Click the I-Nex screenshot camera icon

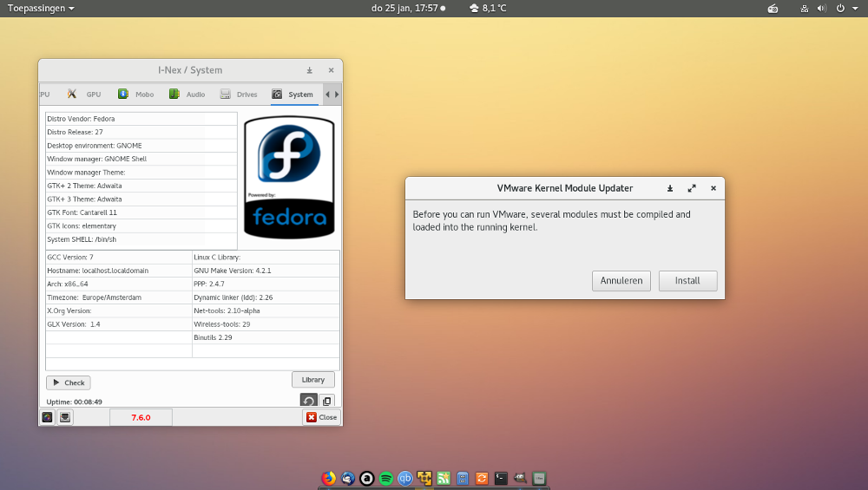[48, 417]
